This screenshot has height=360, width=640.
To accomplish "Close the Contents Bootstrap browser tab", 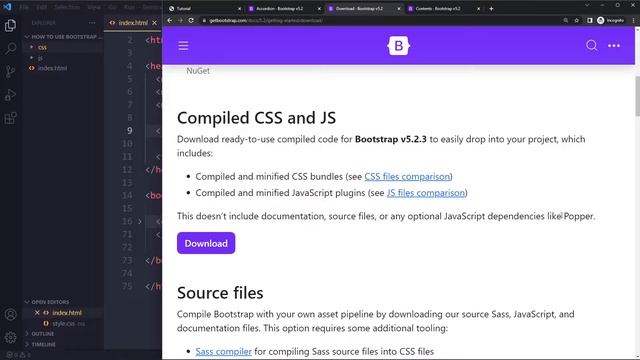I will pyautogui.click(x=478, y=9).
